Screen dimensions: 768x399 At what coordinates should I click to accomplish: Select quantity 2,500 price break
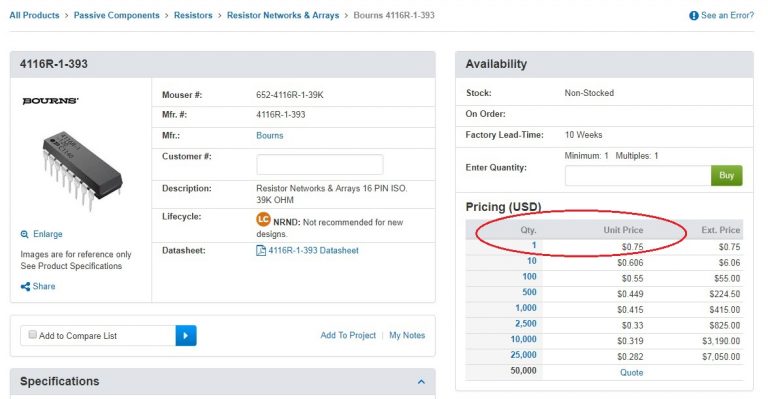point(526,324)
